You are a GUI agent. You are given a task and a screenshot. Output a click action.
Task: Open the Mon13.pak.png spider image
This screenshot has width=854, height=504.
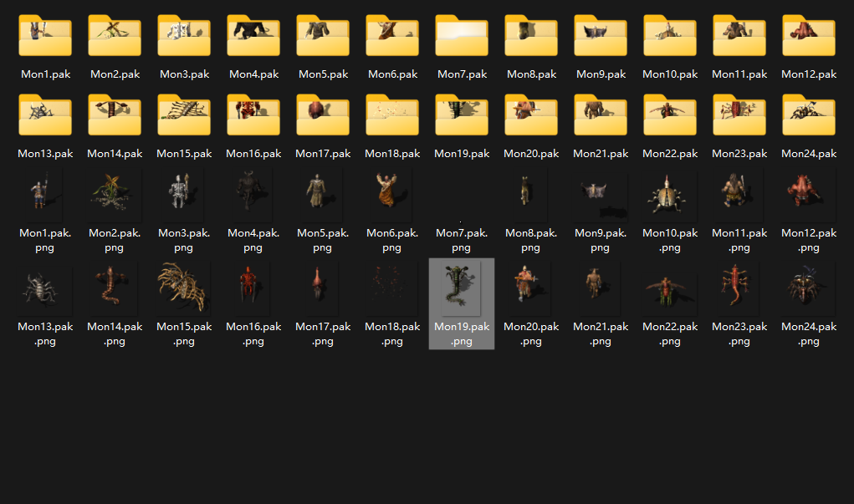[45, 287]
